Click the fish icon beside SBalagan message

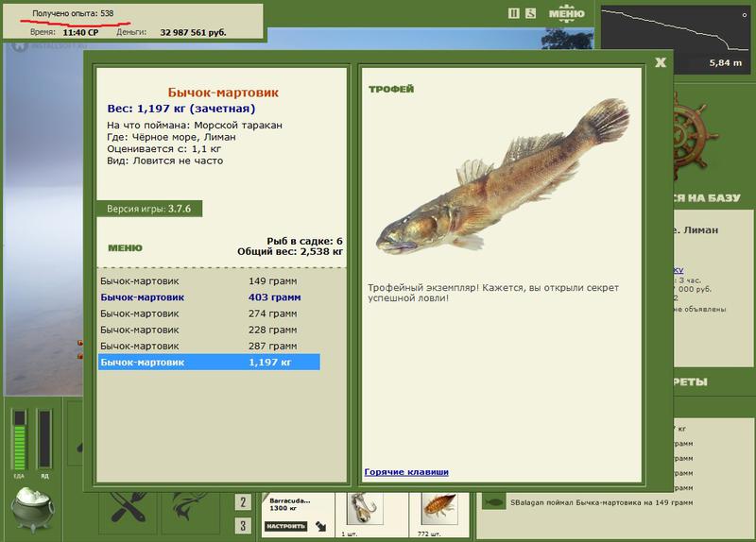click(x=493, y=502)
